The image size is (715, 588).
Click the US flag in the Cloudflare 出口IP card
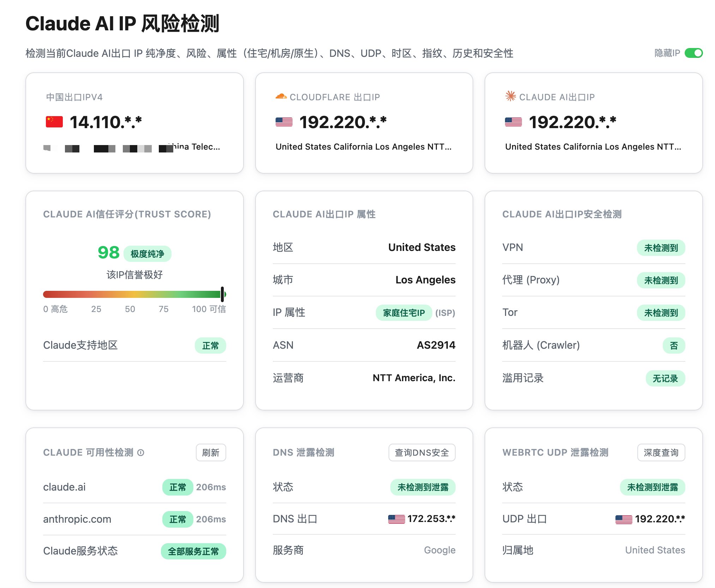click(284, 122)
